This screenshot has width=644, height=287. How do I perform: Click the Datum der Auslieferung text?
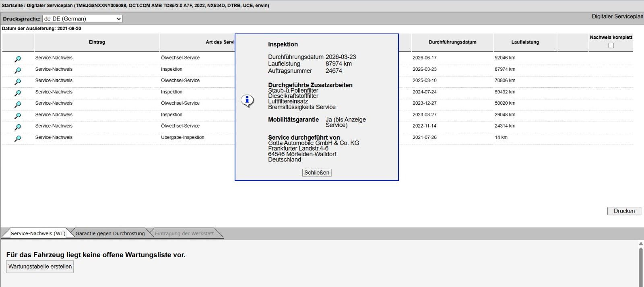(x=41, y=29)
